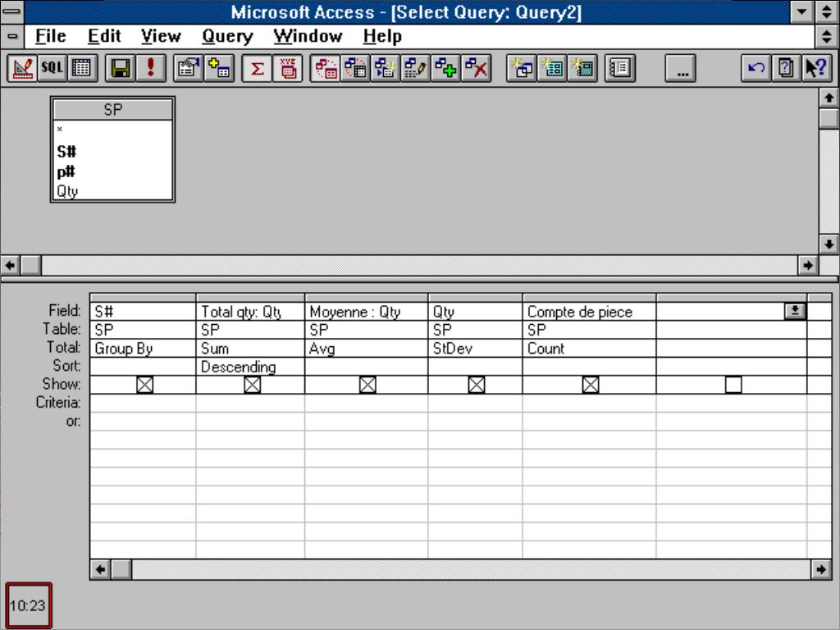Click the 'StDev' total cell
The height and width of the screenshot is (630, 840).
(x=475, y=348)
